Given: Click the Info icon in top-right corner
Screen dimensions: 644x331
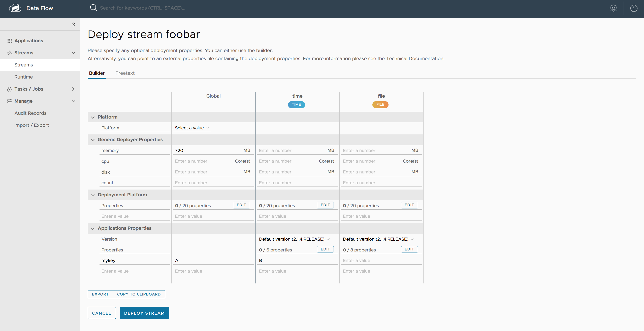Looking at the screenshot, I should 634,8.
